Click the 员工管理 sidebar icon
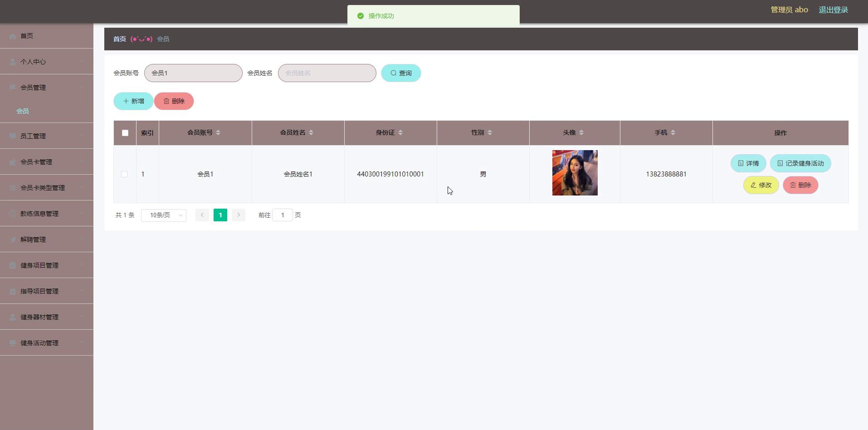The image size is (868, 430). point(13,135)
